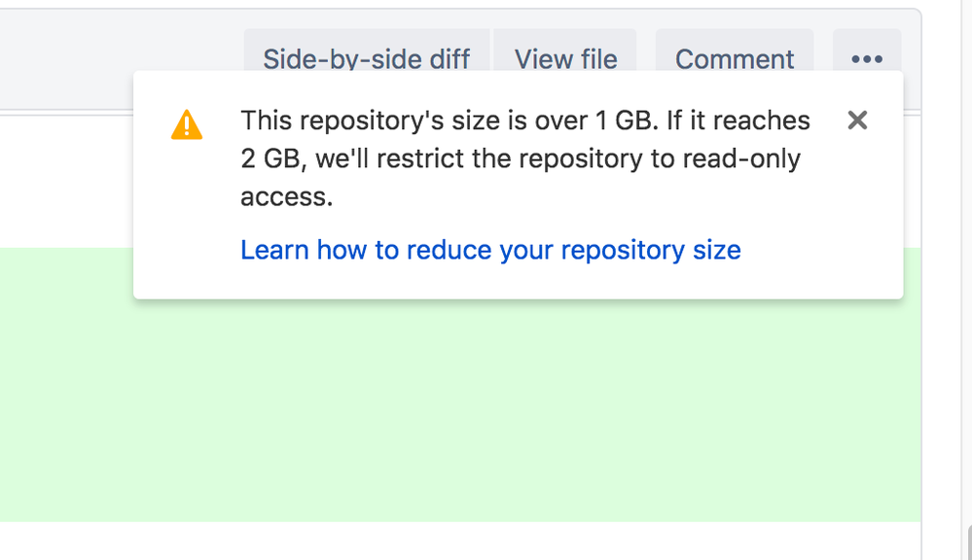Screen dimensions: 972x560
Task: Click the "This repository's size" message line
Action: tap(525, 121)
